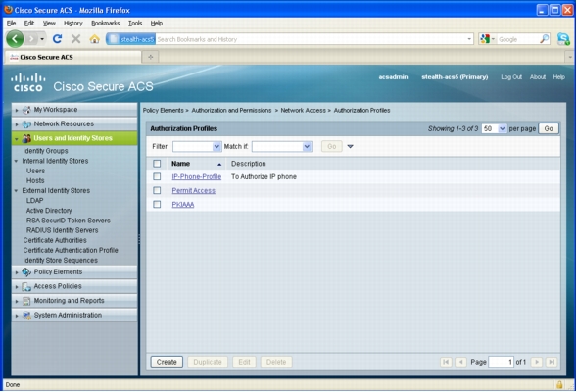Screen dimensions: 577x392
Task: Check the Permit Access row checkbox
Action: pyautogui.click(x=157, y=190)
